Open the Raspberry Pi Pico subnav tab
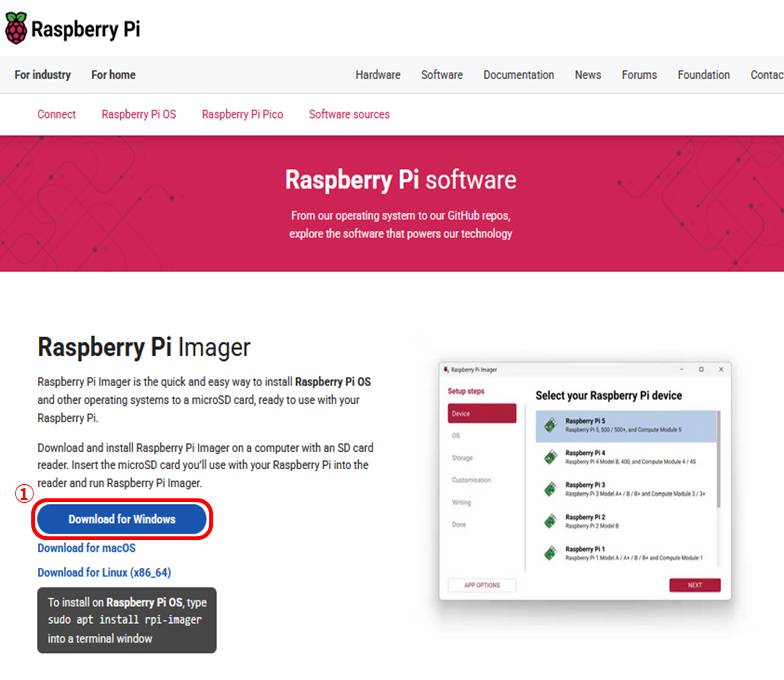 tap(242, 114)
